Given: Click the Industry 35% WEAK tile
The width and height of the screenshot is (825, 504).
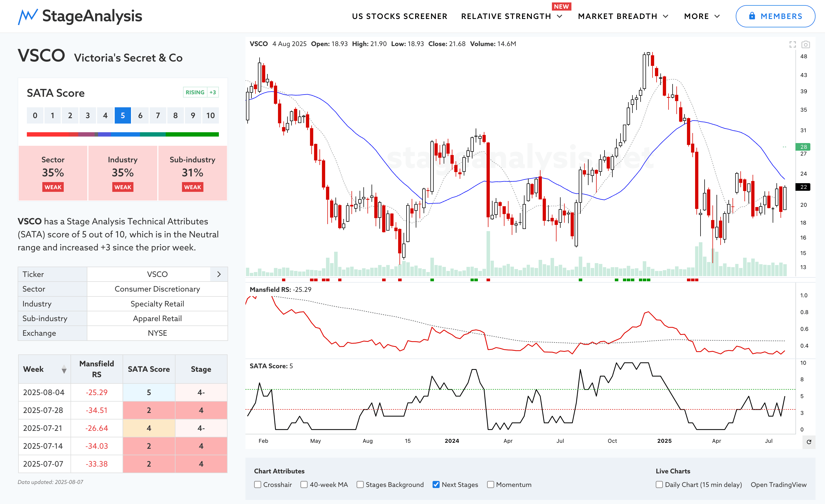Looking at the screenshot, I should (x=123, y=173).
